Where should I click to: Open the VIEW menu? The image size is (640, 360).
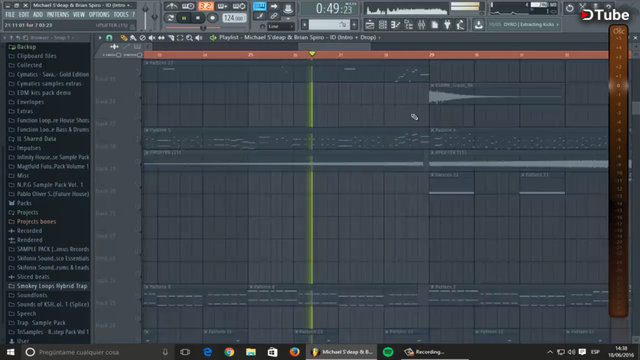[x=79, y=14]
